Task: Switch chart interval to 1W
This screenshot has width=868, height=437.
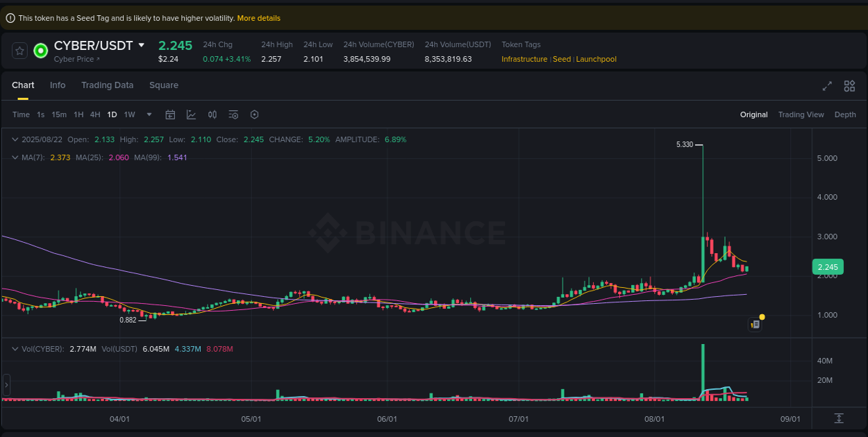Action: click(x=129, y=114)
